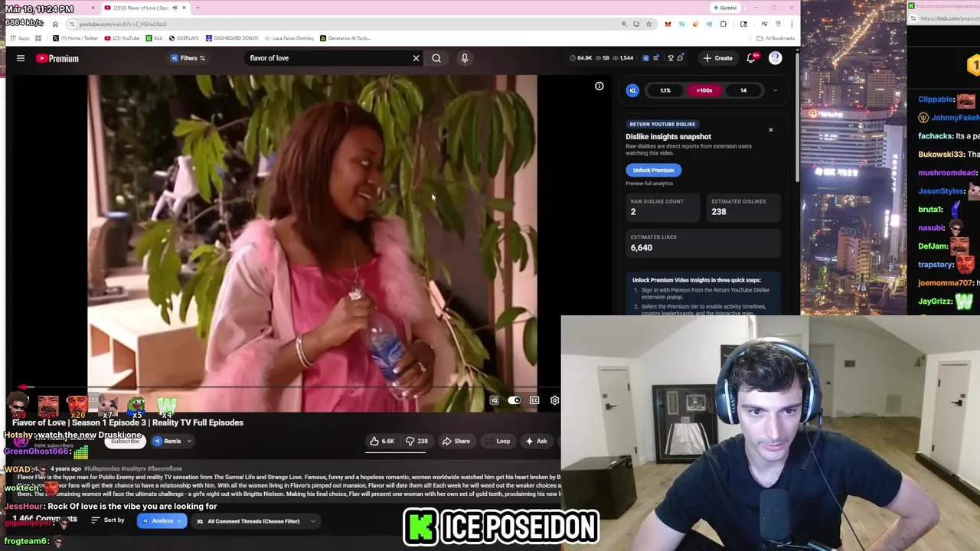Click the 64.9K views stat in header

coord(581,58)
